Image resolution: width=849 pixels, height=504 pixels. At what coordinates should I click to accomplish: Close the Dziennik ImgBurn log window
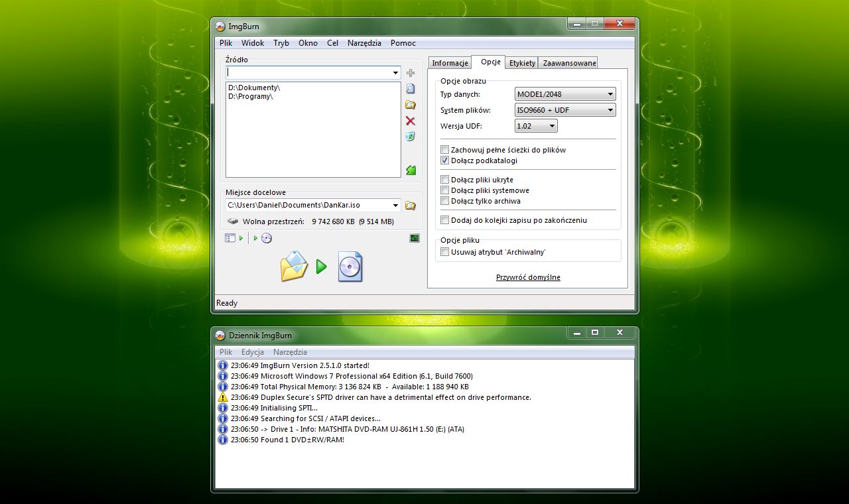(620, 332)
